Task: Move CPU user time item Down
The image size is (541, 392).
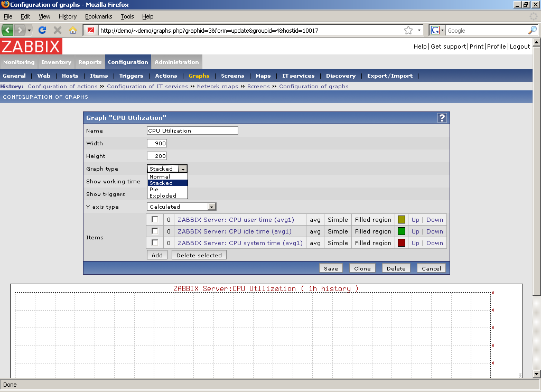Action: click(435, 220)
